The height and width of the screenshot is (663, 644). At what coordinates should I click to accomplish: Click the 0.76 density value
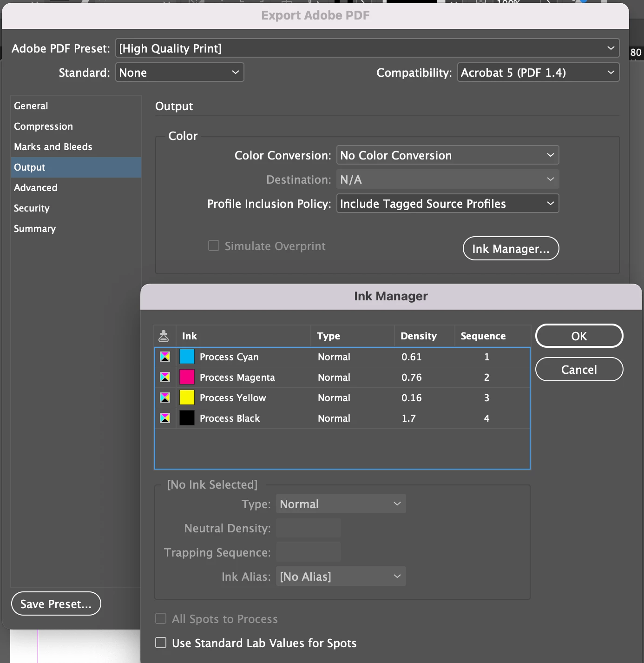pyautogui.click(x=412, y=377)
